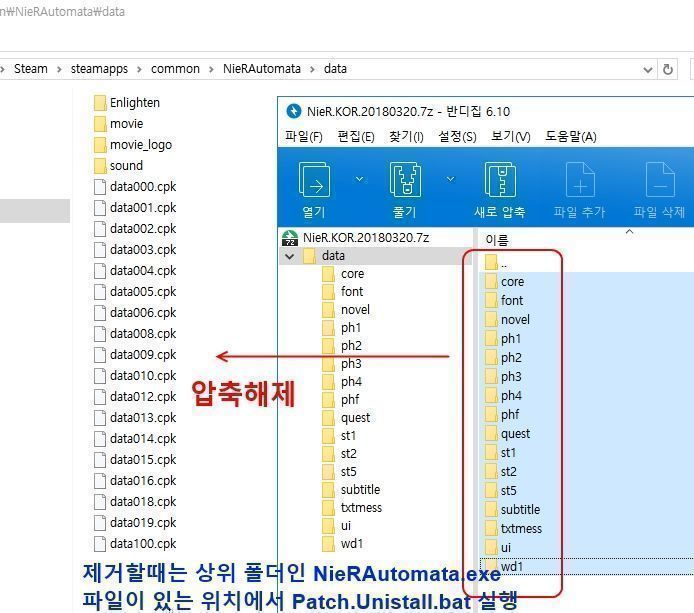Expand chevron after NieRAutomata breadcrumb
The image size is (694, 613).
point(312,69)
